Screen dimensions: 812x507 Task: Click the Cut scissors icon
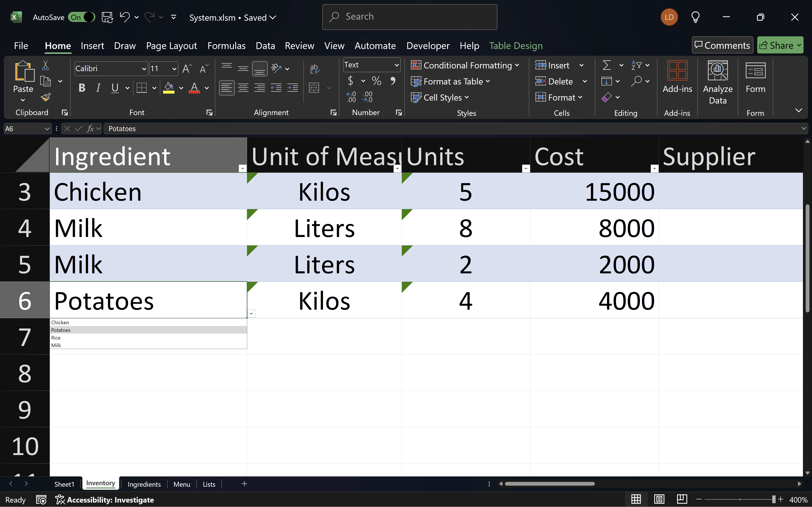point(45,65)
